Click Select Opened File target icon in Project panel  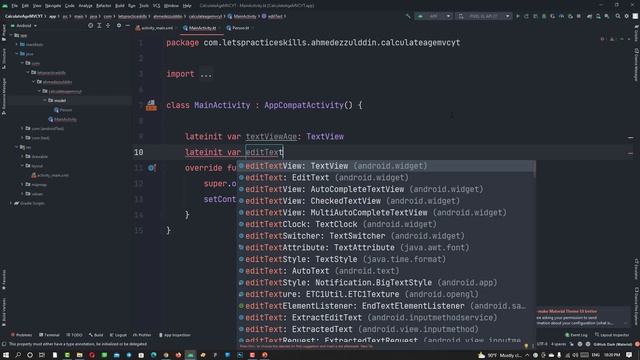pyautogui.click(x=90, y=25)
